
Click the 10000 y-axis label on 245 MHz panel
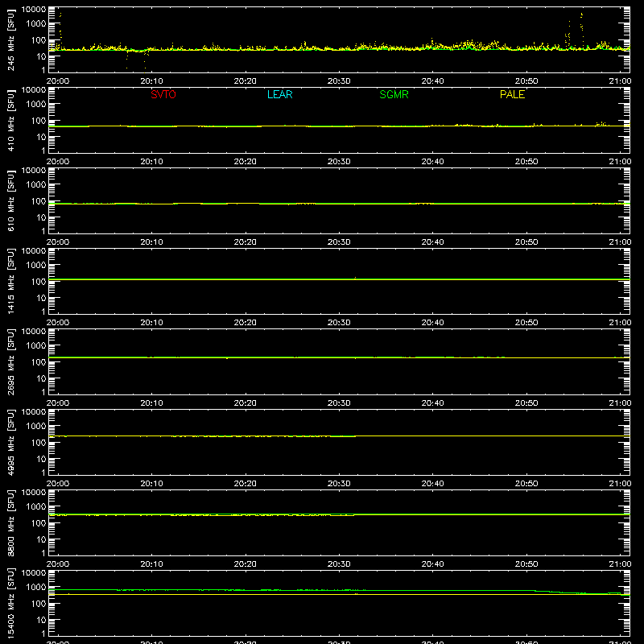click(x=34, y=10)
